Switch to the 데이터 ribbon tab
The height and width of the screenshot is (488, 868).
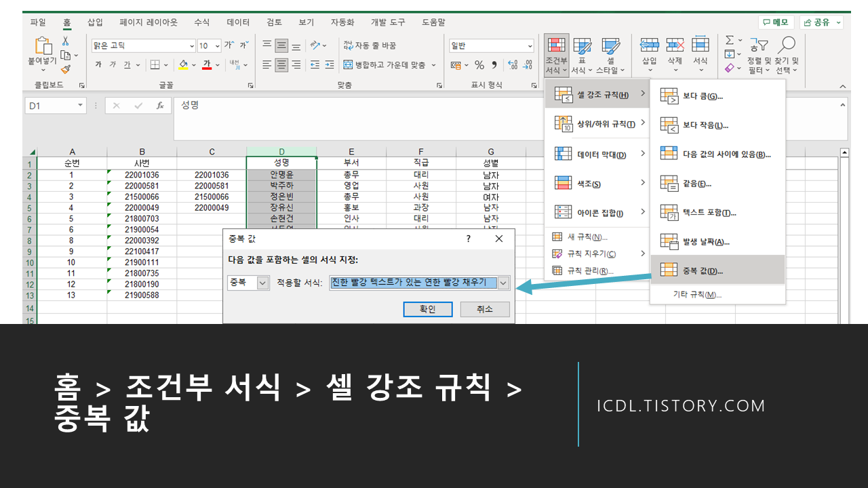coord(238,22)
